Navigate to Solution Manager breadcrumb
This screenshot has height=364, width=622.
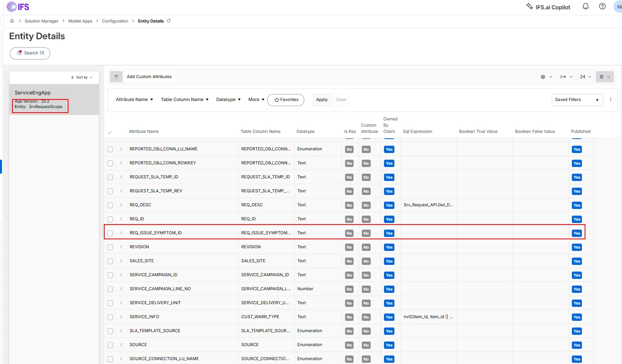[x=41, y=21]
